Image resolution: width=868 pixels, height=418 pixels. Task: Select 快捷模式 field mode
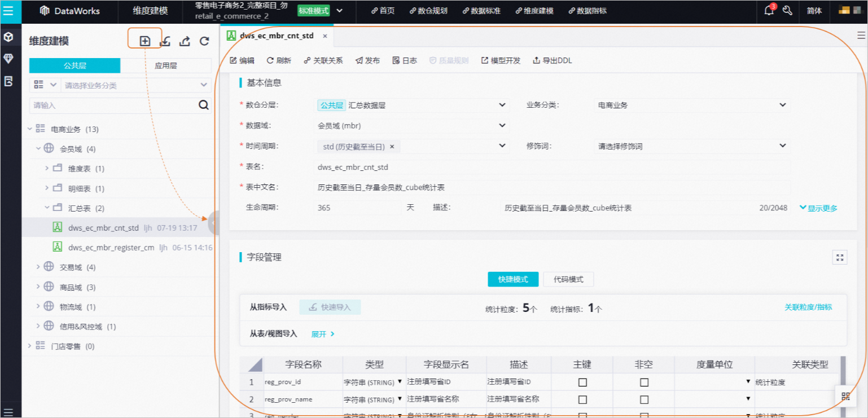[513, 279]
